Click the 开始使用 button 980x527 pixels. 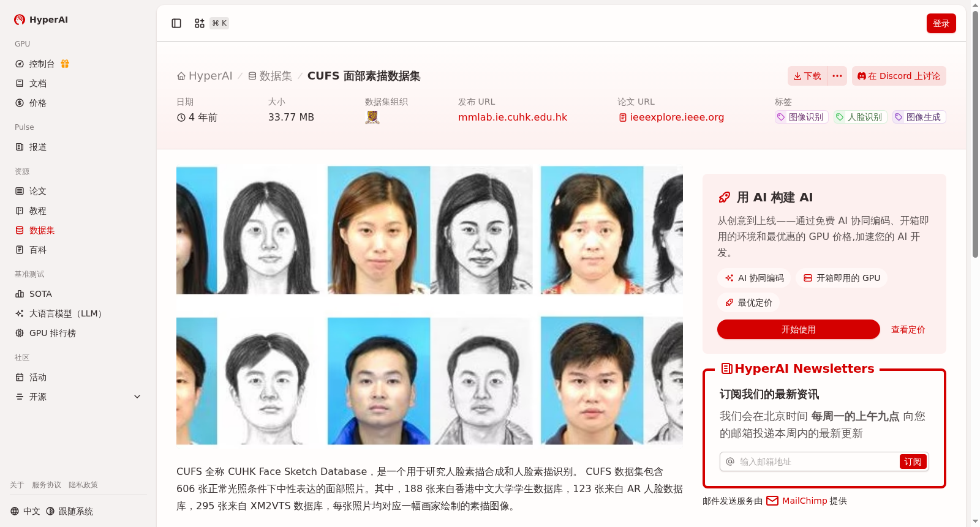(799, 329)
